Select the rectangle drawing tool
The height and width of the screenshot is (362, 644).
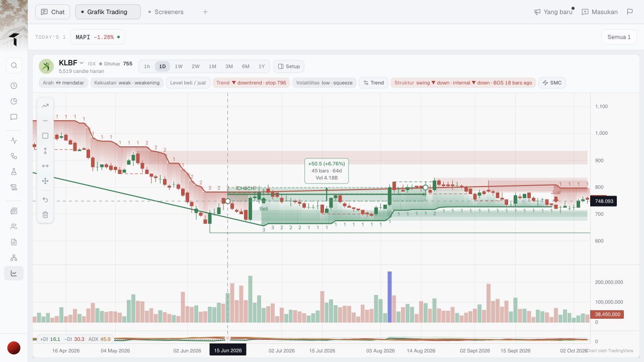[45, 136]
